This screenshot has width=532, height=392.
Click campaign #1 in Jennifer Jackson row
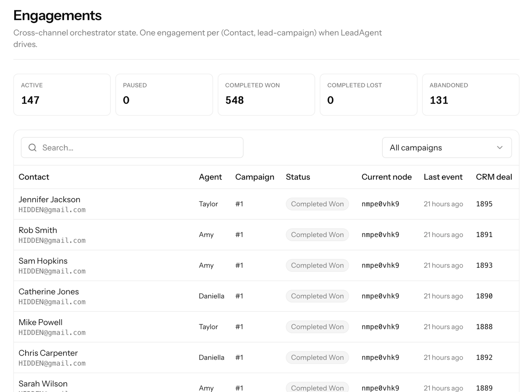coord(239,204)
